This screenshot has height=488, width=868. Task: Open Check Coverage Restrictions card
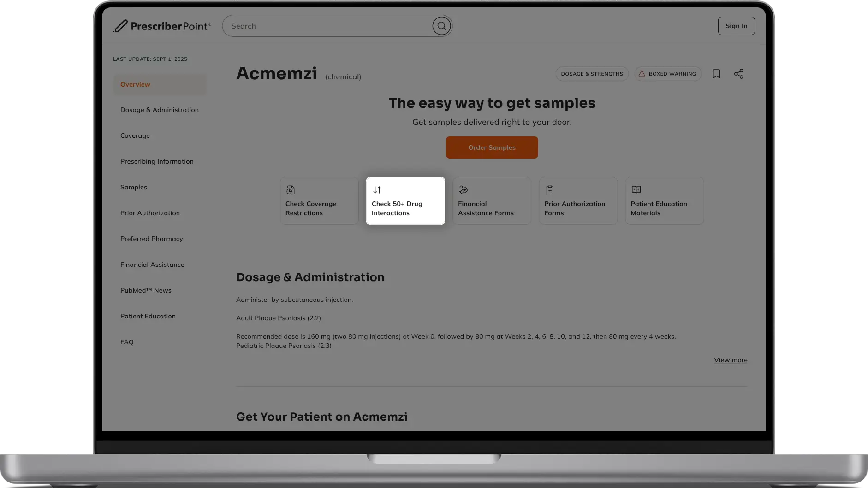(x=319, y=201)
